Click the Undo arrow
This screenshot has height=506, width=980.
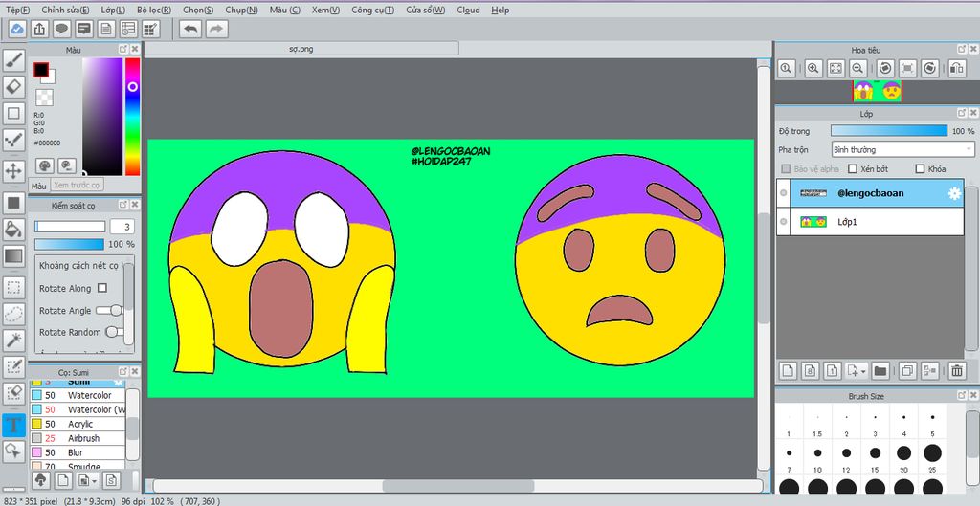(190, 29)
